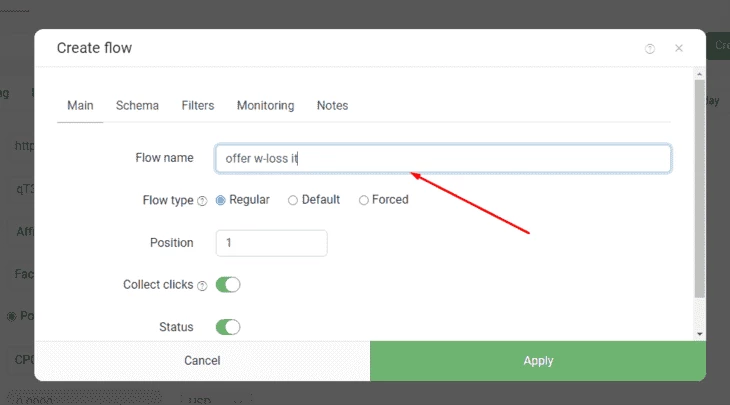Open the Notes tab
Image resolution: width=730 pixels, height=405 pixels.
pyautogui.click(x=332, y=106)
